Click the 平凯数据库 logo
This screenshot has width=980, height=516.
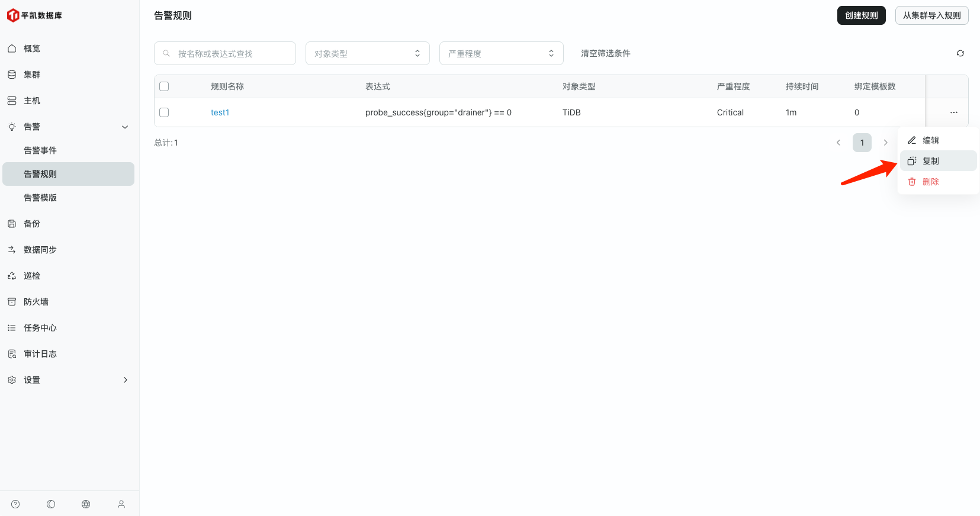point(34,15)
